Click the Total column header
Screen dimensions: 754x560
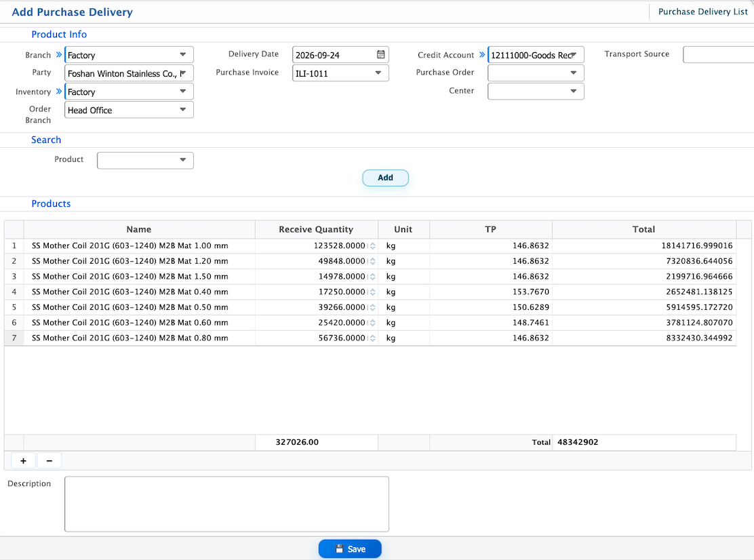(x=644, y=229)
